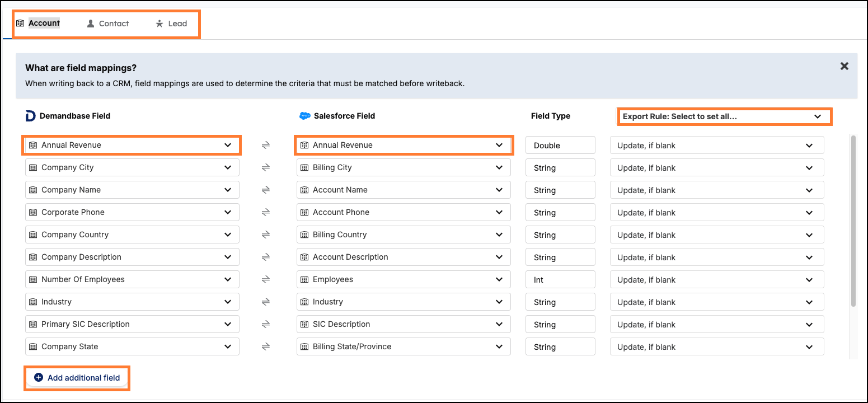Open export rule dropdown for Corporate Phone row
This screenshot has width=868, height=403.
(x=717, y=212)
